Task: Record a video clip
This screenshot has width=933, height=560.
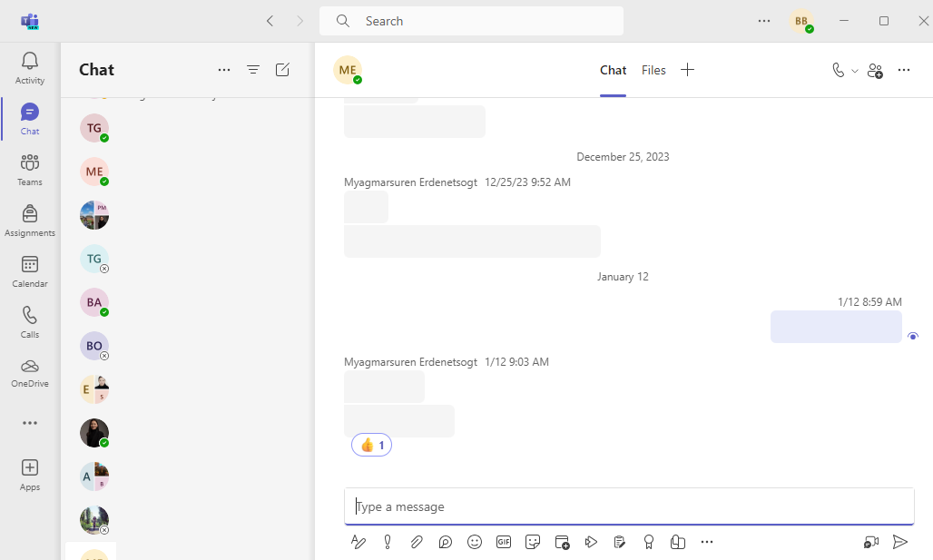Action: 871,542
